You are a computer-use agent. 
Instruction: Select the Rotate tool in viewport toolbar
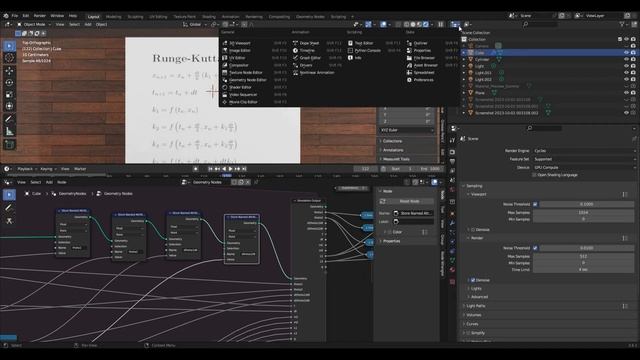(x=9, y=82)
